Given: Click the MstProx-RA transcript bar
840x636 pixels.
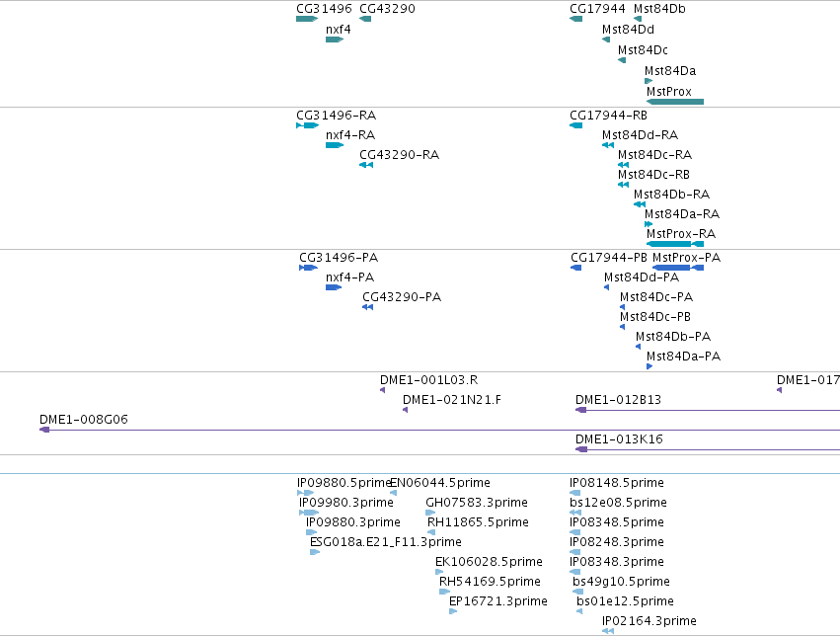Looking at the screenshot, I should (675, 244).
